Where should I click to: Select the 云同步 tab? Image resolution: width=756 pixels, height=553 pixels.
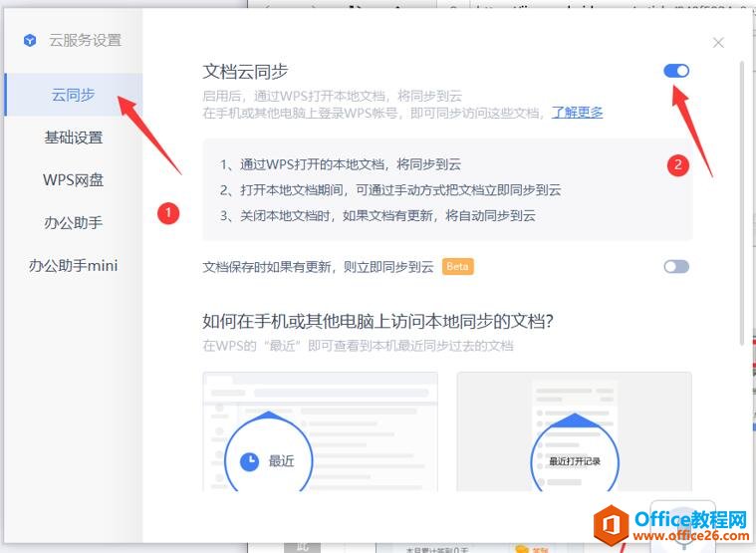click(x=74, y=95)
